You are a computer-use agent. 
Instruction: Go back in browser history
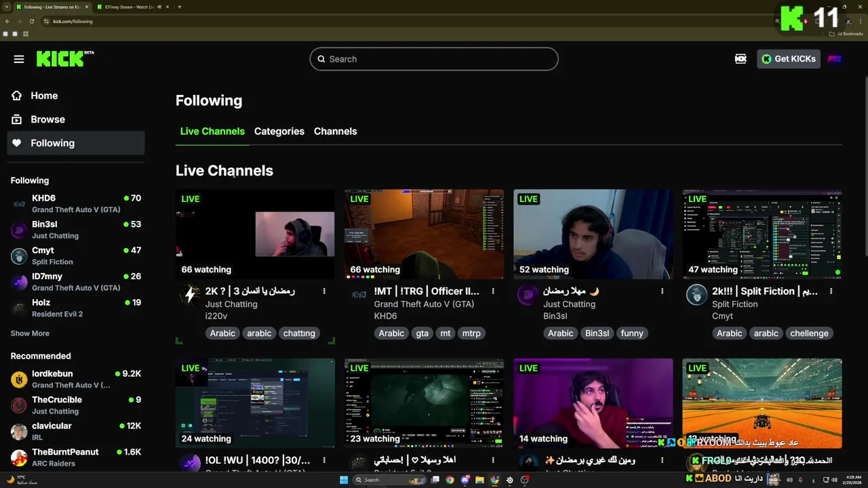(x=7, y=21)
